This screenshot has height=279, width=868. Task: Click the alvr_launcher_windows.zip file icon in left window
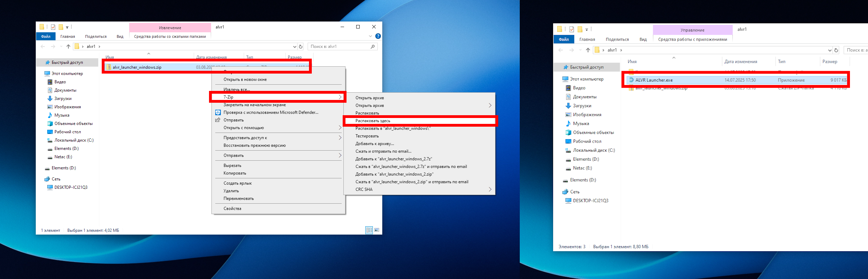coord(109,67)
